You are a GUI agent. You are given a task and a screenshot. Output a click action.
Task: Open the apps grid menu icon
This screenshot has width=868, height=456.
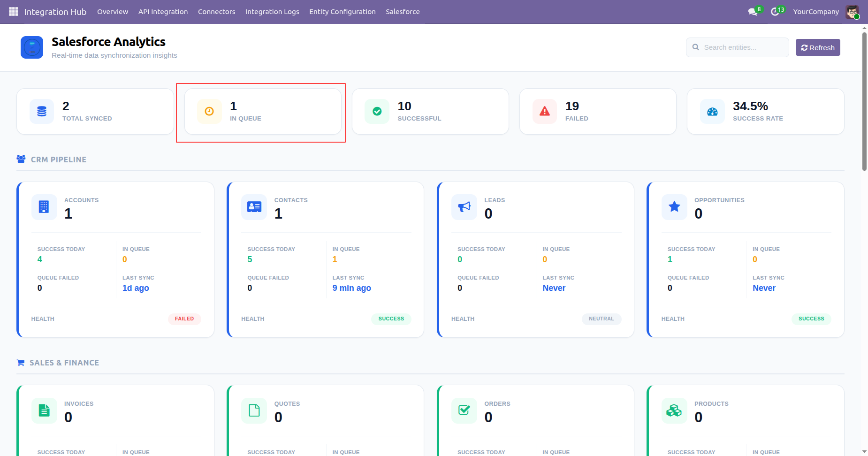13,11
